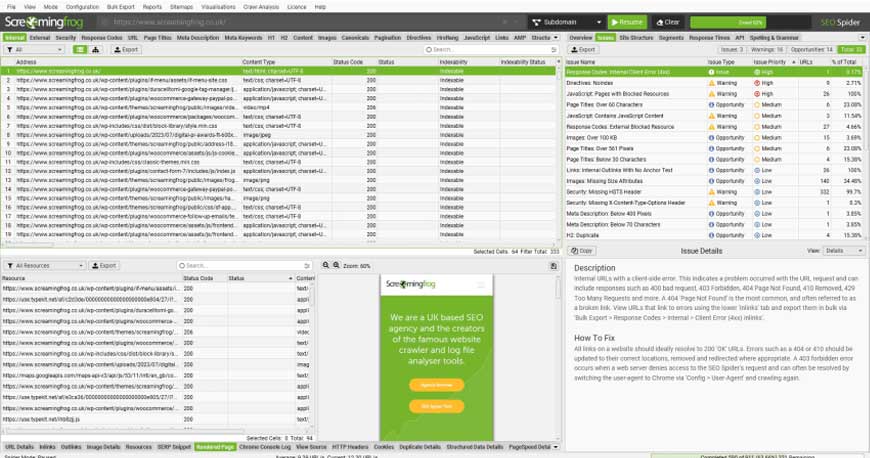The image size is (870, 458).
Task: Select use.typekit.net/lhb6zjj.js resource row
Action: tap(155, 419)
